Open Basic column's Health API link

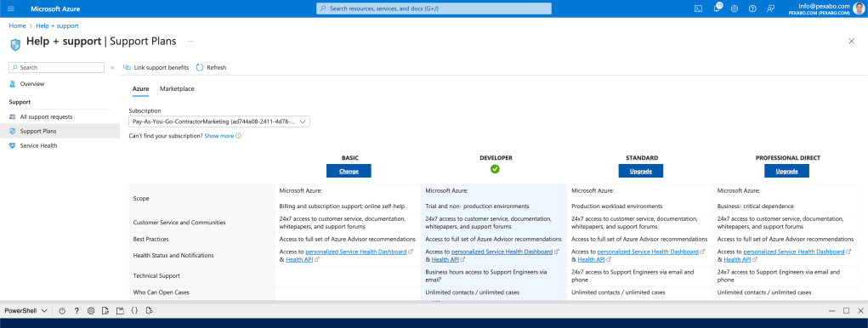tap(299, 259)
